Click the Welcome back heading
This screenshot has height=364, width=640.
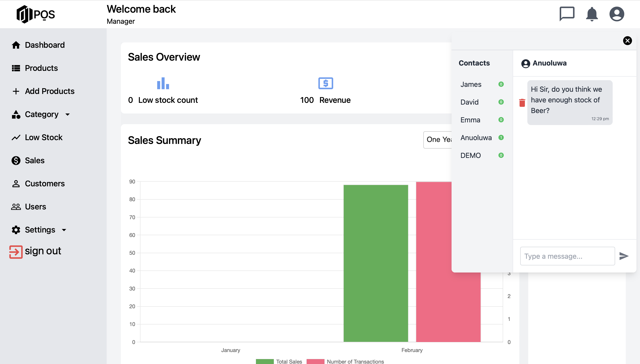(141, 9)
